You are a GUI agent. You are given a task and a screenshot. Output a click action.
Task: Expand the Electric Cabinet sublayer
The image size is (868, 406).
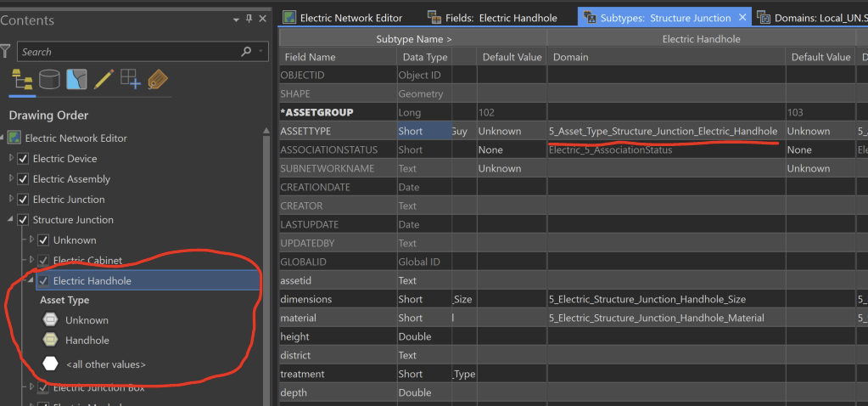31,260
